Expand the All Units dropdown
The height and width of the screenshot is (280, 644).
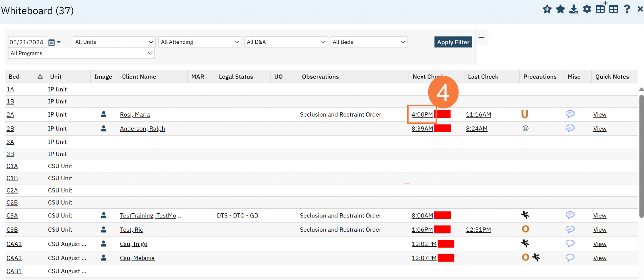coord(114,42)
